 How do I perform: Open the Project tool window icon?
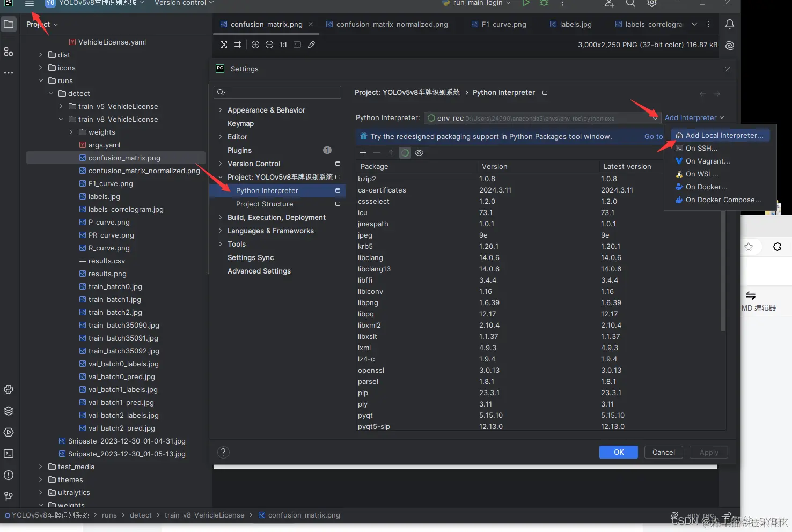[x=9, y=24]
